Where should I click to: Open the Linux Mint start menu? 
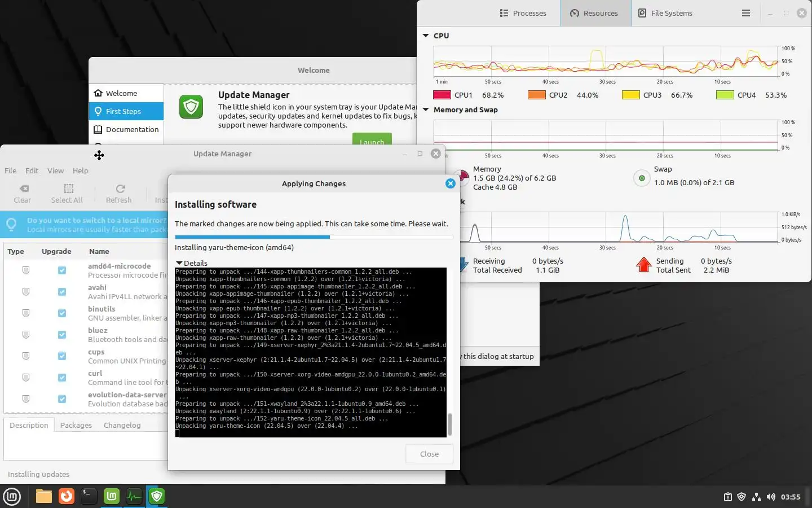tap(12, 497)
